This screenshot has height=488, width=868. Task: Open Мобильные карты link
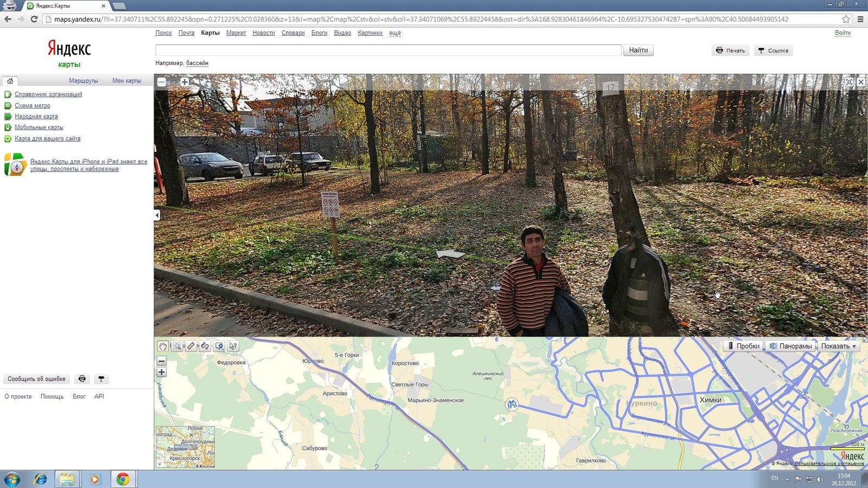(x=39, y=127)
